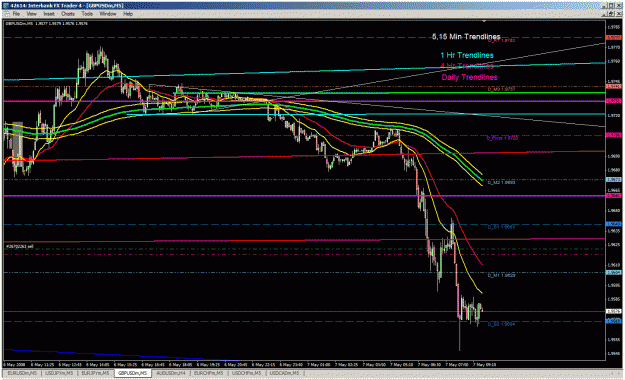The width and height of the screenshot is (625, 380).
Task: Switch to the USDCHFm,M5 chart tab
Action: tap(246, 373)
